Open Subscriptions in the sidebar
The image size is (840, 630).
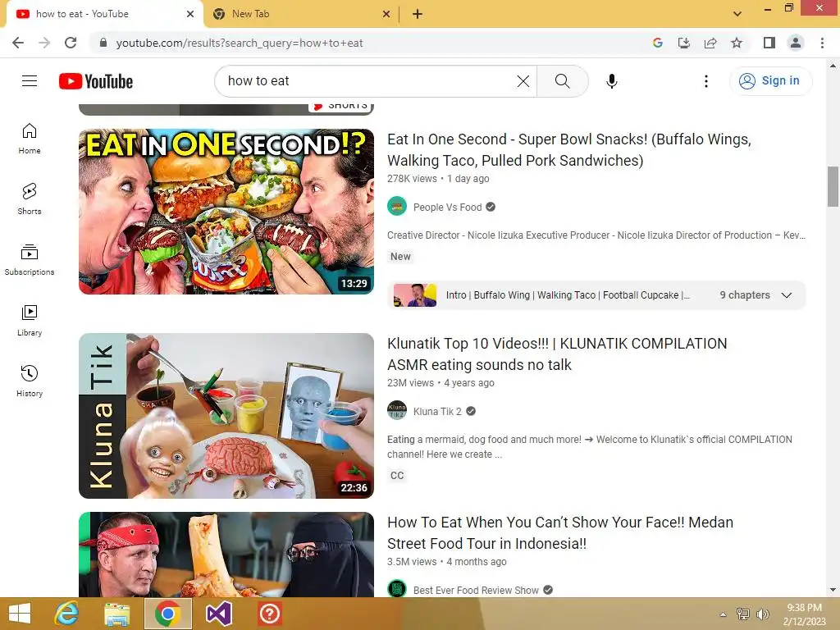coord(30,260)
